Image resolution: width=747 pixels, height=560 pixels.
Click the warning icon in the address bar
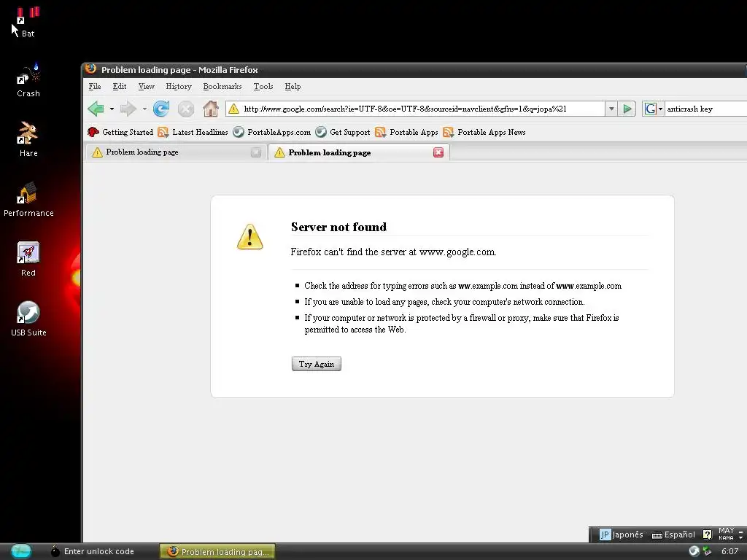click(x=233, y=109)
